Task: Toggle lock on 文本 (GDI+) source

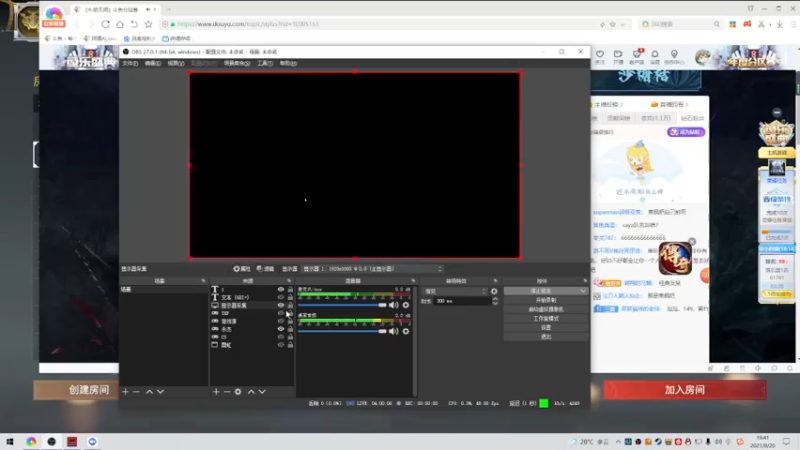Action: (290, 297)
